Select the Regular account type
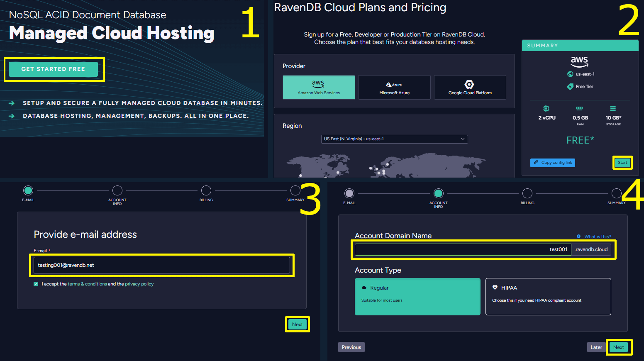644x361 pixels. pyautogui.click(x=417, y=297)
